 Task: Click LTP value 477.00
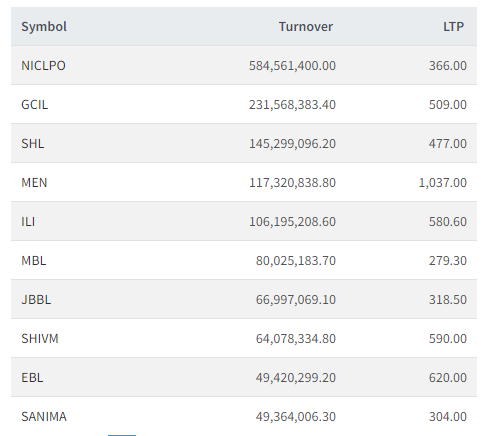click(x=448, y=144)
